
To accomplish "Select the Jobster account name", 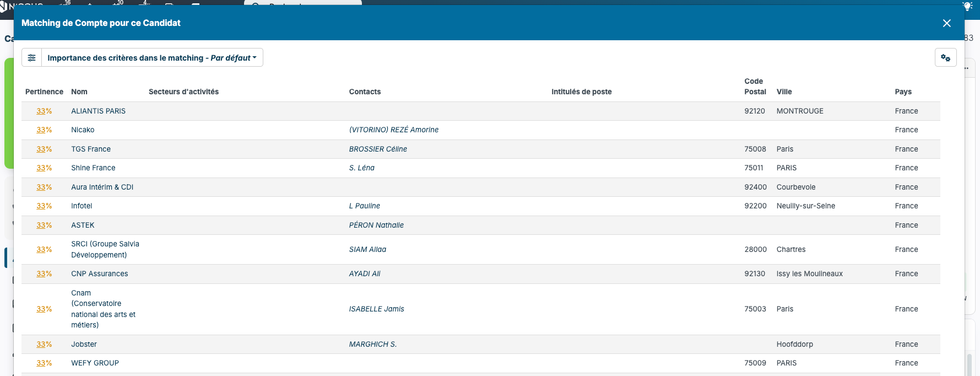I will (x=84, y=344).
